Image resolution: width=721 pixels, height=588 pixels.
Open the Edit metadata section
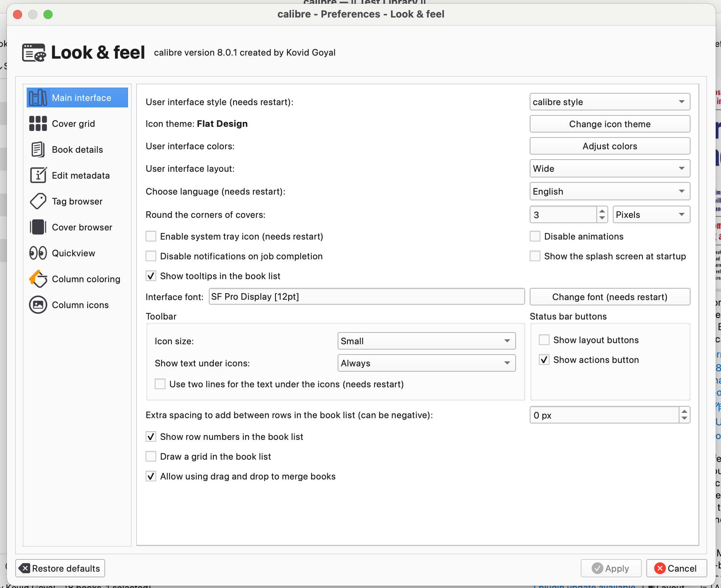pos(77,176)
